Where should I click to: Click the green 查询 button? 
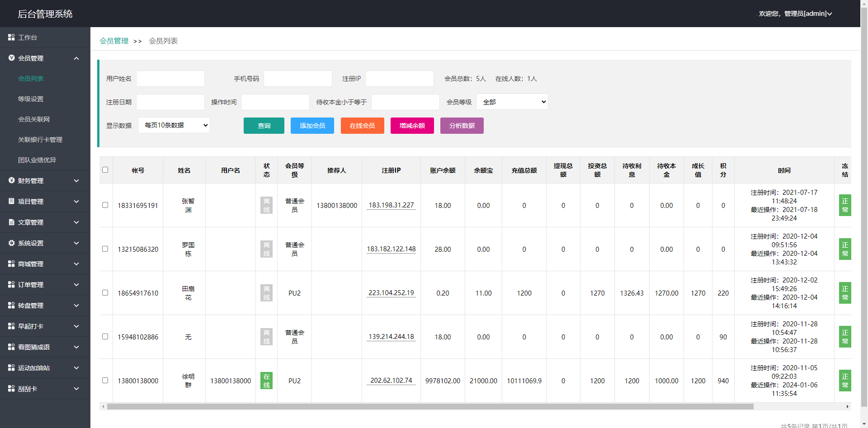click(x=264, y=126)
